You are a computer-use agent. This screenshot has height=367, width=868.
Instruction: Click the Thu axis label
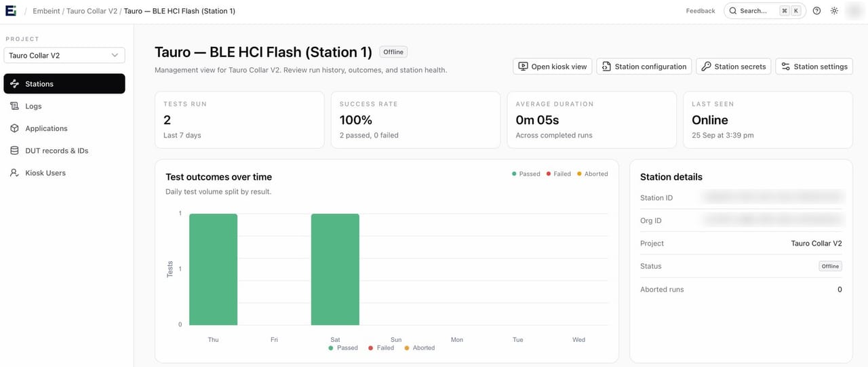pos(213,340)
